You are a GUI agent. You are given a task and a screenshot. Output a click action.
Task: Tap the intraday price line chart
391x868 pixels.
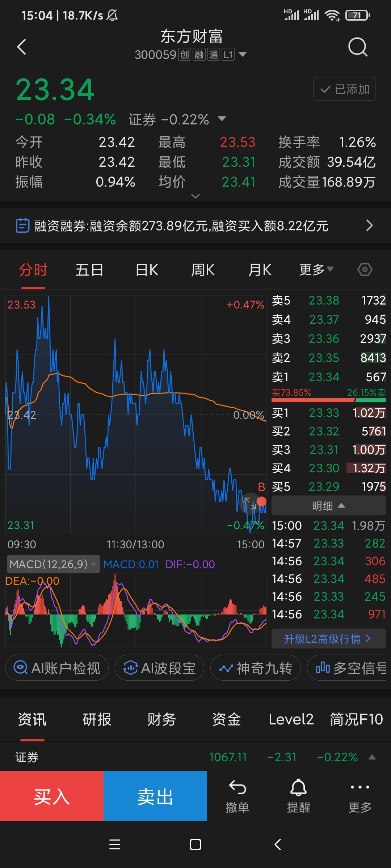point(136,414)
